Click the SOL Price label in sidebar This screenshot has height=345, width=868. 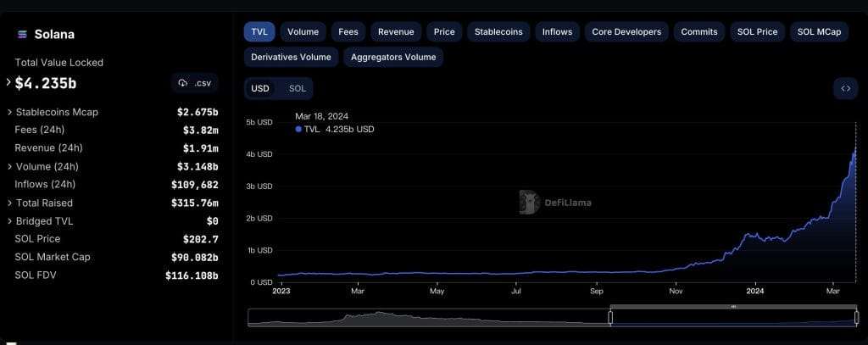(x=37, y=239)
